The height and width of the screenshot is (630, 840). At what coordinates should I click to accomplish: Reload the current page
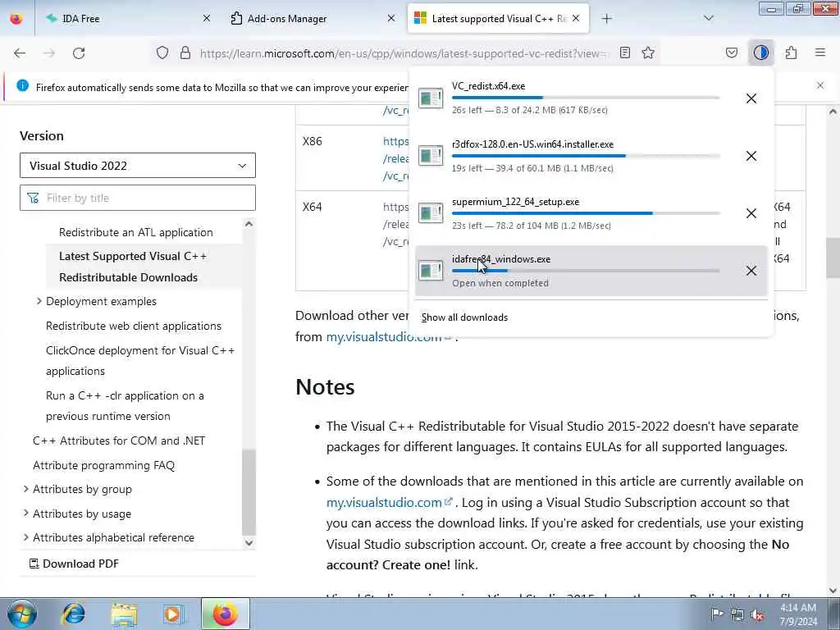click(79, 53)
